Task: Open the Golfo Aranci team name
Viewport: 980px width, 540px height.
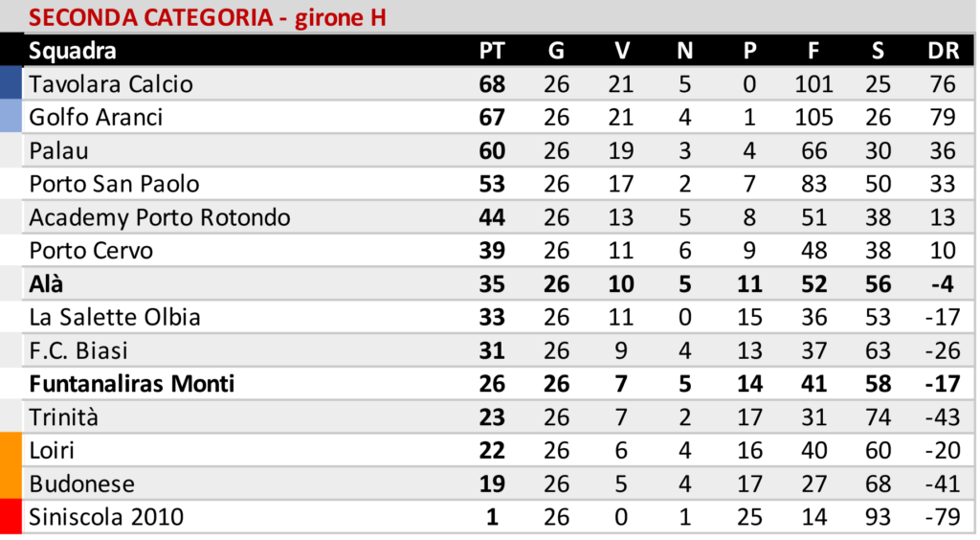Action: [96, 118]
